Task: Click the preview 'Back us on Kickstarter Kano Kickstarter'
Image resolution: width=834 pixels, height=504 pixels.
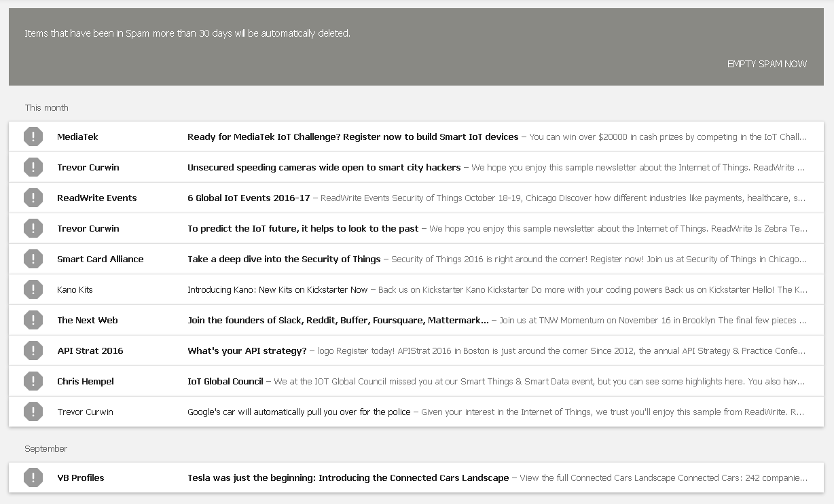Action: tap(593, 289)
